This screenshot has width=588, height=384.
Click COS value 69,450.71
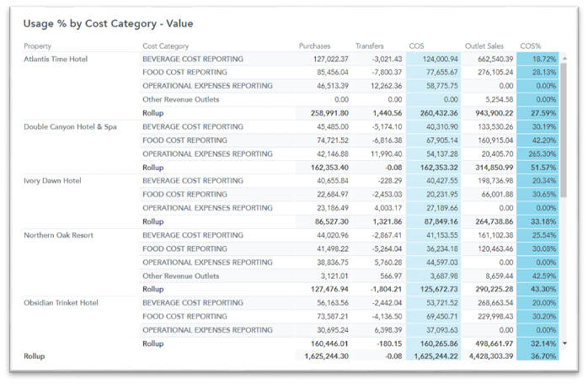441,317
